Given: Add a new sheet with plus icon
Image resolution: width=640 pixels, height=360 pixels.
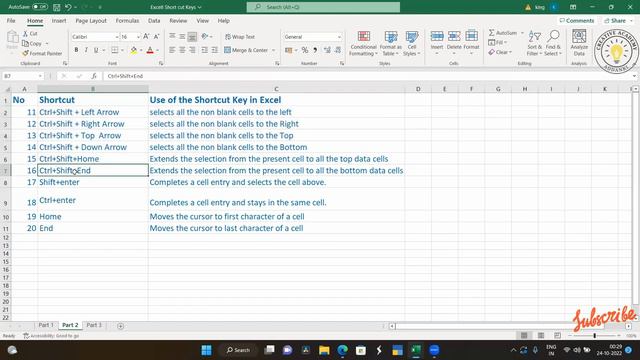Looking at the screenshot, I should (120, 326).
